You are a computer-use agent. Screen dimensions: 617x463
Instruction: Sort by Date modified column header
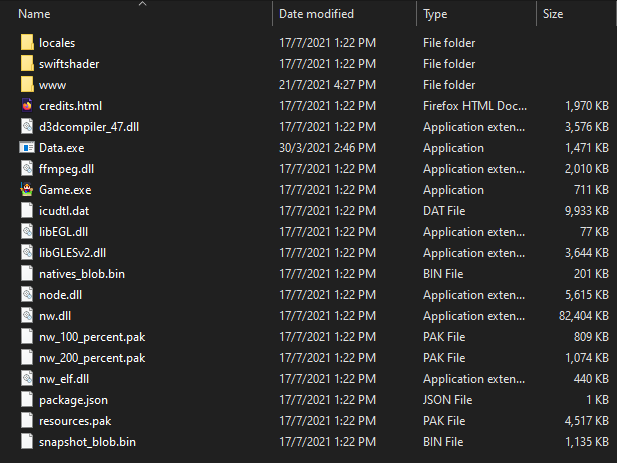(x=316, y=14)
